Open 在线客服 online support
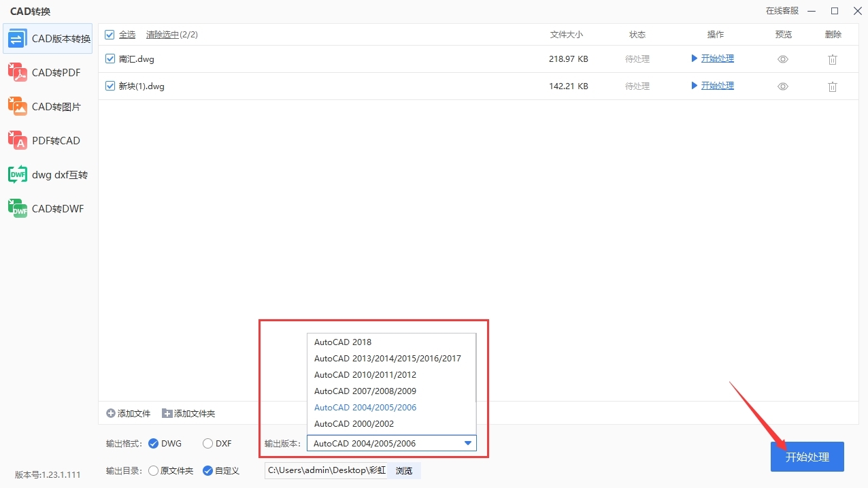Viewport: 868px width, 488px height. tap(782, 11)
